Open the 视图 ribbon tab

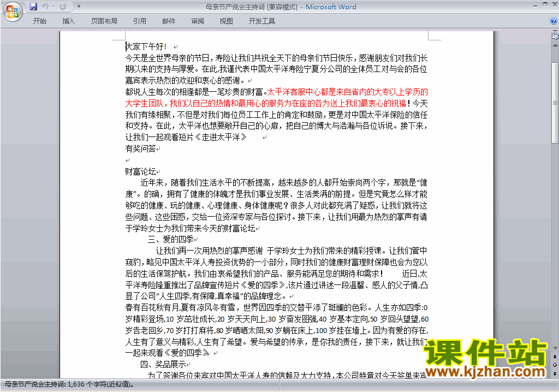227,21
